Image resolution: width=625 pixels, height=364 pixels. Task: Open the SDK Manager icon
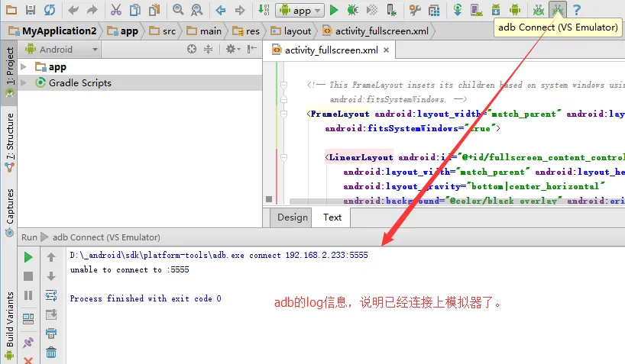coord(496,10)
